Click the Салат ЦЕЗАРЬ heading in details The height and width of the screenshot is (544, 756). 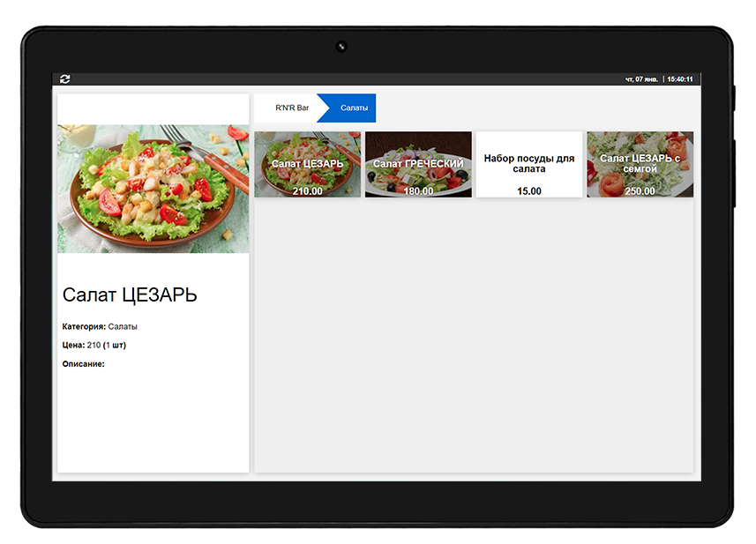click(130, 294)
